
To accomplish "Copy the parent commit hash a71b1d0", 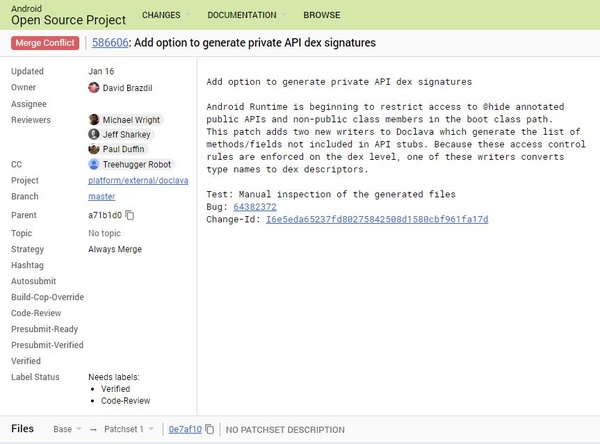I will click(130, 215).
